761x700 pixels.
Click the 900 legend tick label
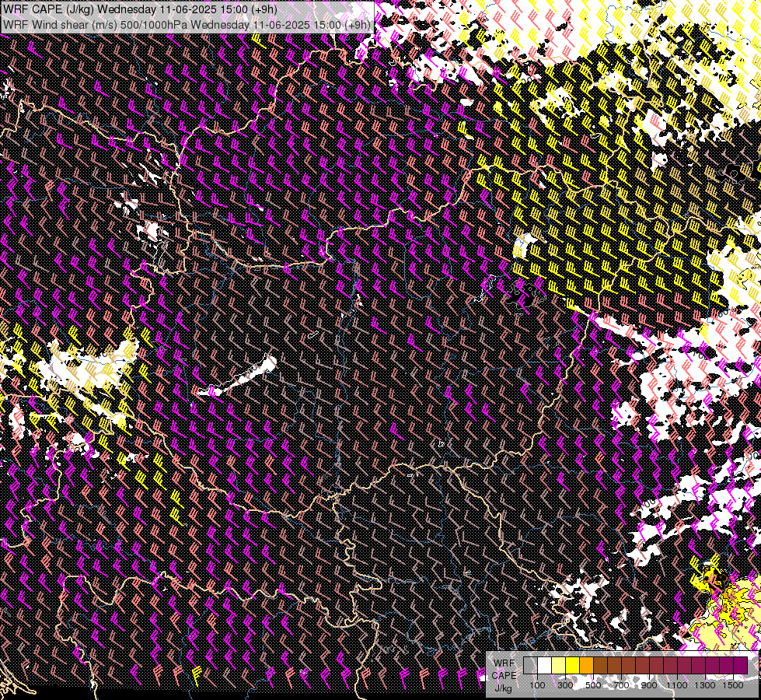(649, 685)
